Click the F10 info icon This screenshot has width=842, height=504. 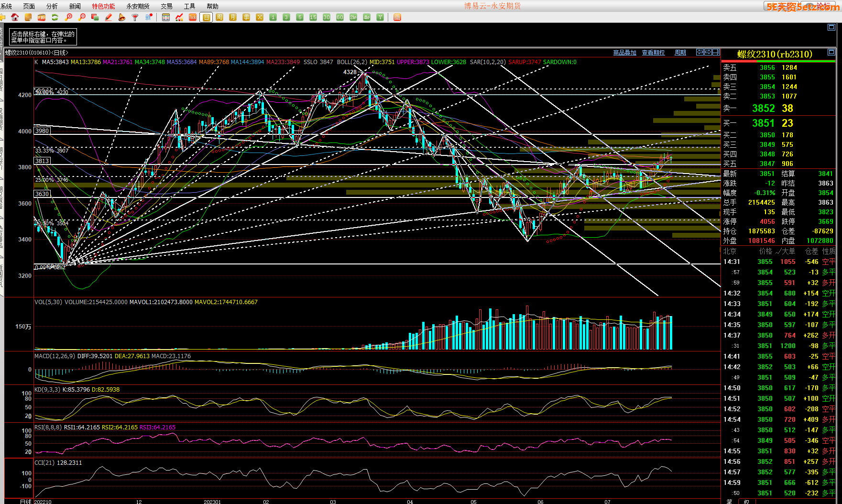(42, 17)
